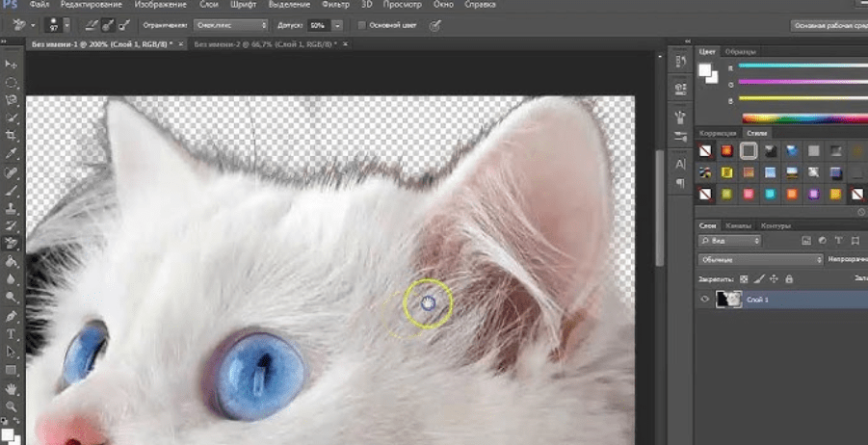Hide Слой 1 layer visibility eye

[x=704, y=300]
